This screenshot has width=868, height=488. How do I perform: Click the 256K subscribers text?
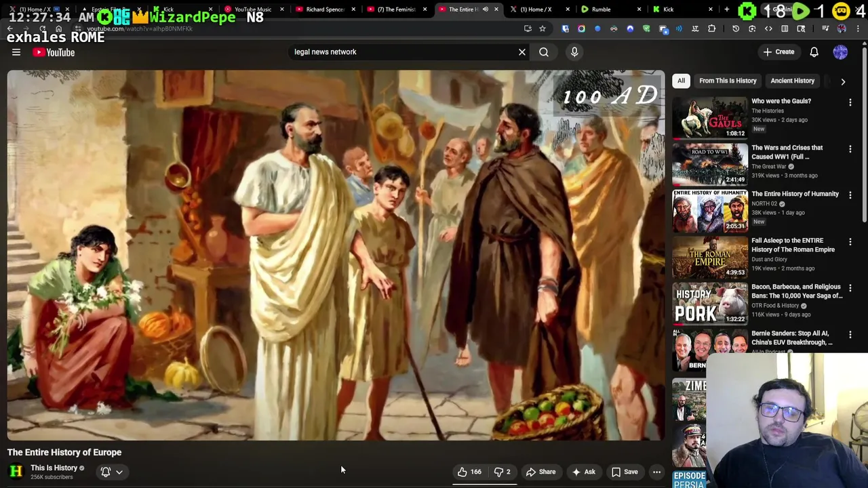click(52, 477)
